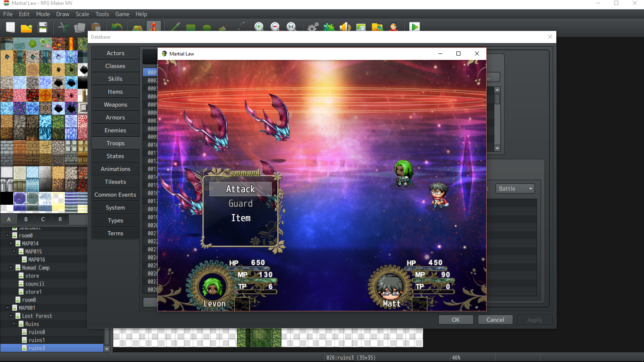Collapse the Nomad Camp tree node

[11, 267]
